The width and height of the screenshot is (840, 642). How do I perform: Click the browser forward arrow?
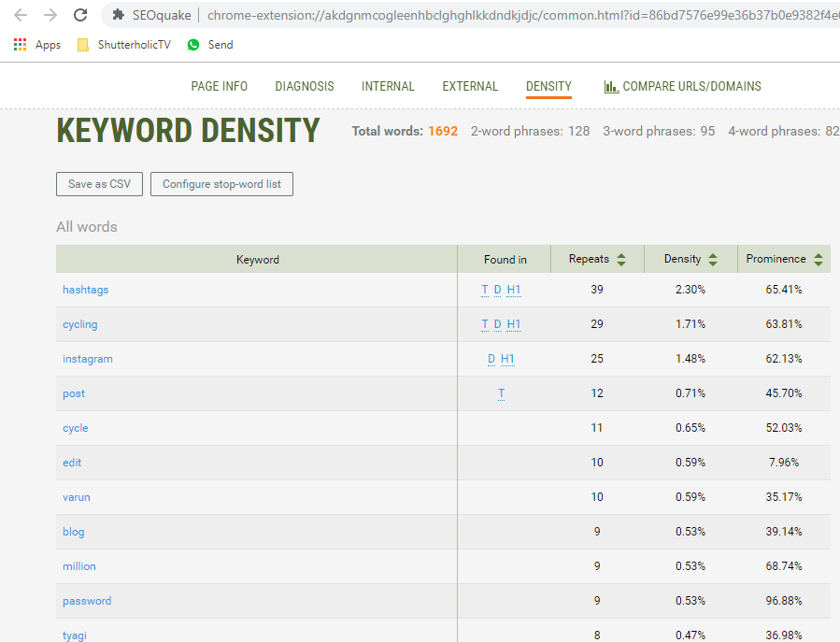pos(50,15)
